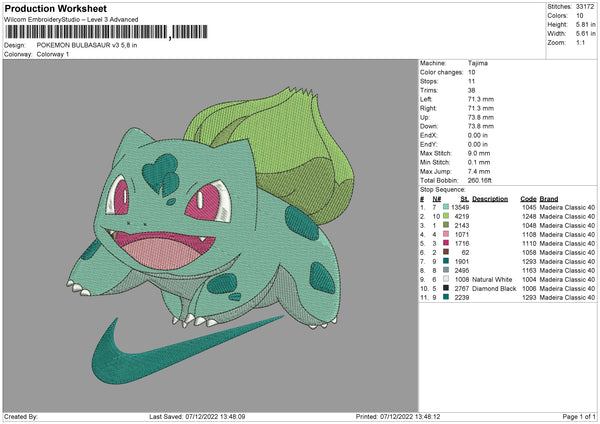The height and width of the screenshot is (424, 600).
Task: Click the 'Last Saved: 07/12/2022 13:48:09' footer text
Action: [197, 416]
